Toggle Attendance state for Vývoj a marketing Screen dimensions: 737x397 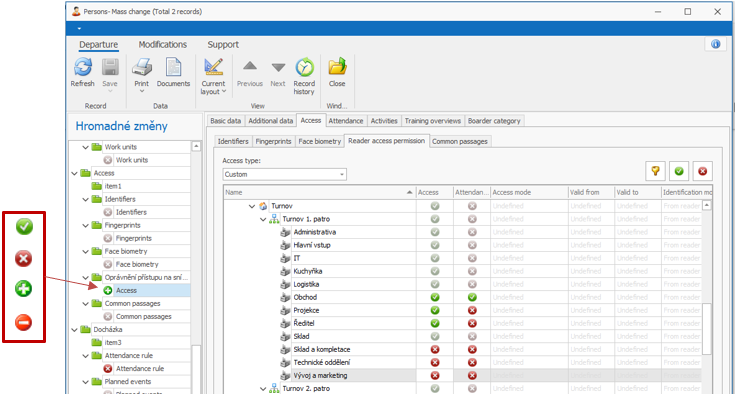coord(472,376)
